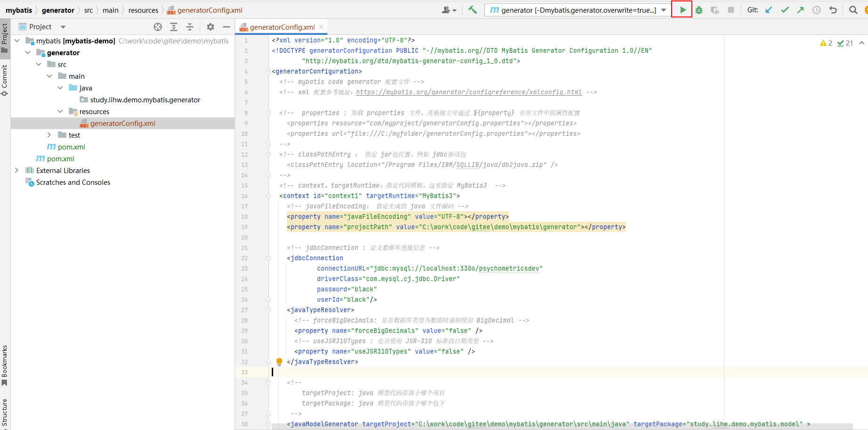Screen dimensions: 868x430
Task: Collapse the resources folder
Action: coord(60,111)
